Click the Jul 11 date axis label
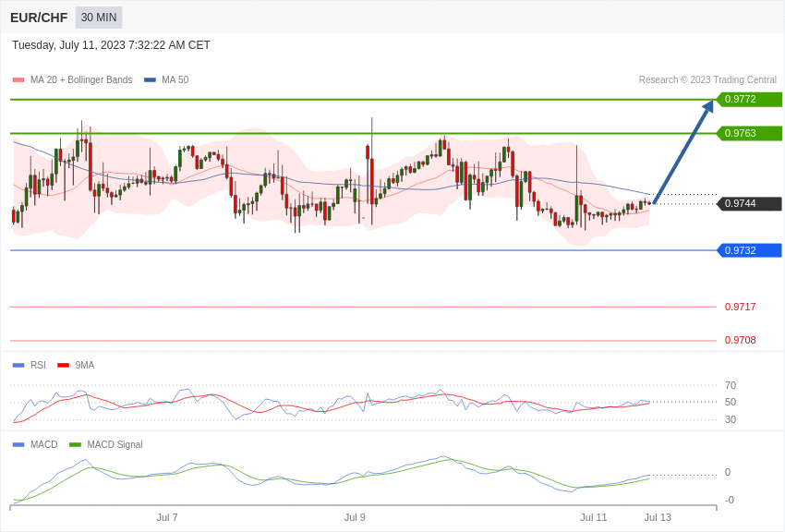This screenshot has height=532, width=785. [593, 517]
